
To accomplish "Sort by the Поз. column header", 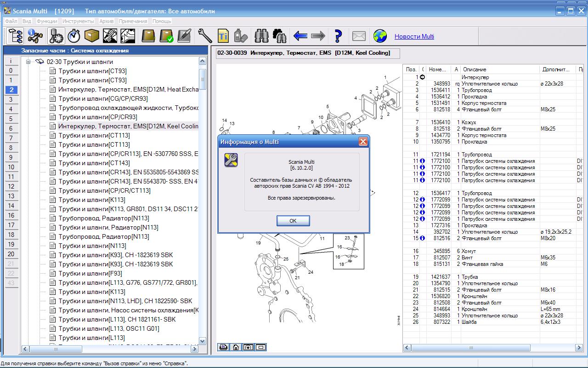I will (411, 69).
